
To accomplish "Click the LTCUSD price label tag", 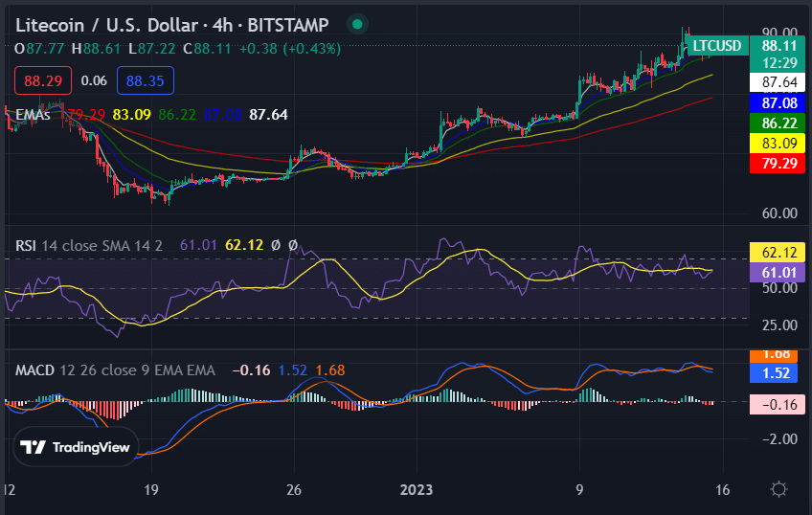I will pyautogui.click(x=716, y=46).
